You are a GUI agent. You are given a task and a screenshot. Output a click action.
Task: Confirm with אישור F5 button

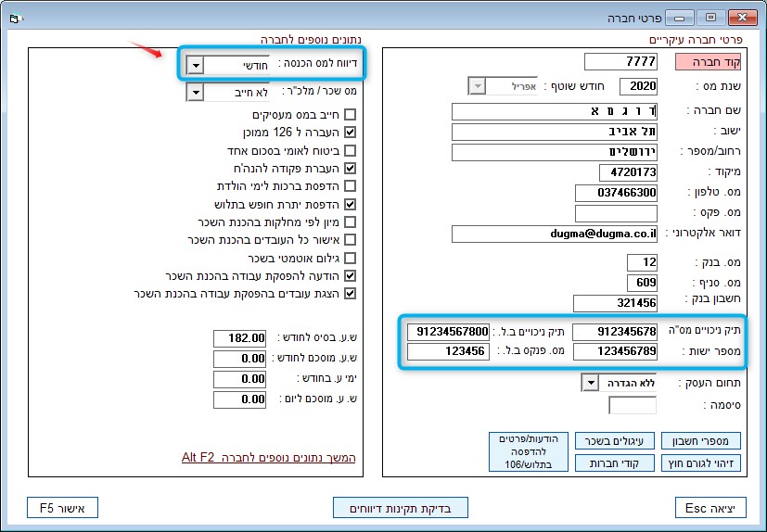(x=63, y=508)
